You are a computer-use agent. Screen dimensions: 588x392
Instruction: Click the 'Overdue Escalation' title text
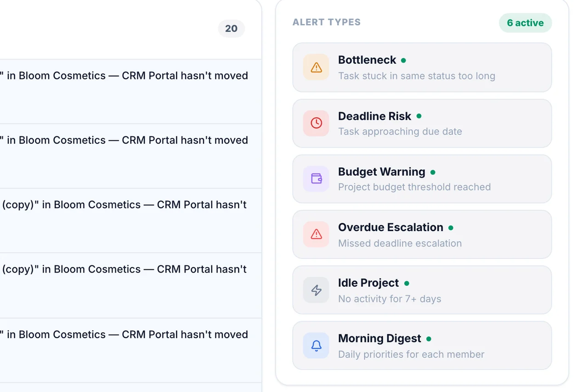tap(391, 227)
